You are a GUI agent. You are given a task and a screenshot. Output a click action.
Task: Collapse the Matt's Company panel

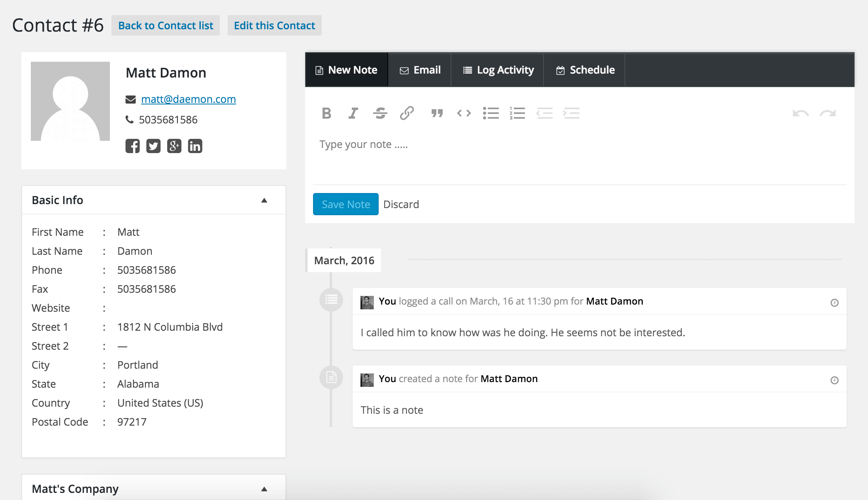pyautogui.click(x=264, y=489)
